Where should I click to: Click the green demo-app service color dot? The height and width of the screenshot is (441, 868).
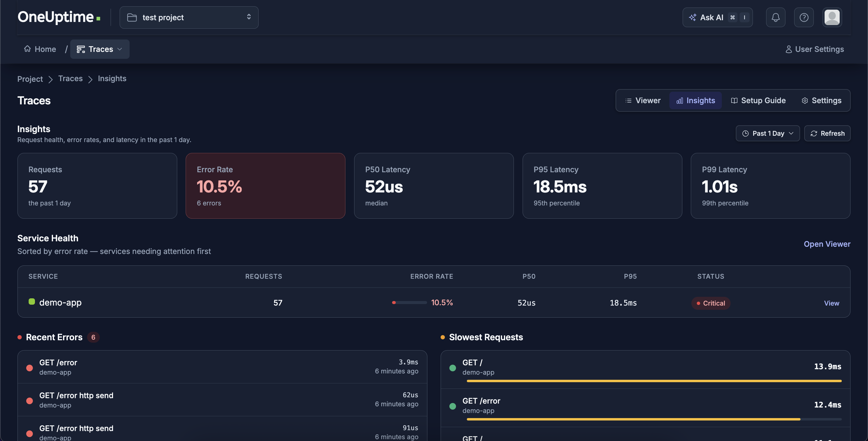coord(32,301)
